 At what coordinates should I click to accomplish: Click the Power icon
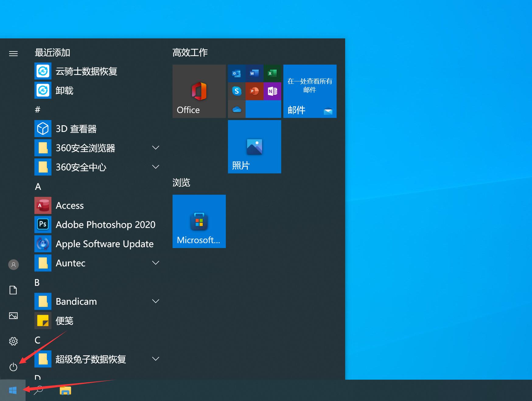[13, 367]
